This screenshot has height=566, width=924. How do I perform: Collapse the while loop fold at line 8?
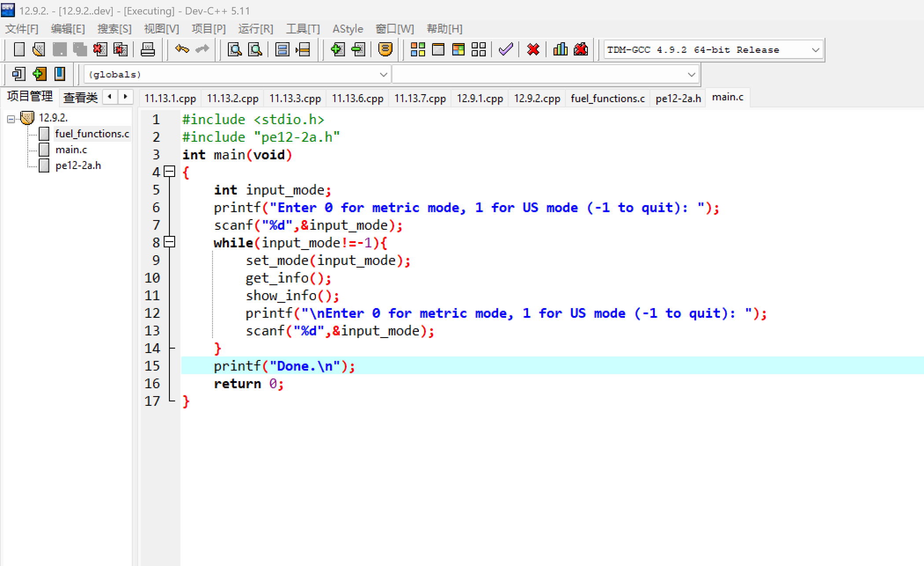click(169, 242)
